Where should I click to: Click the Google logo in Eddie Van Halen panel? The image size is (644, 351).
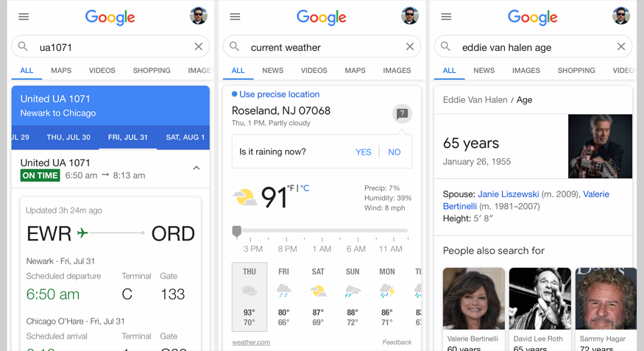click(x=533, y=17)
